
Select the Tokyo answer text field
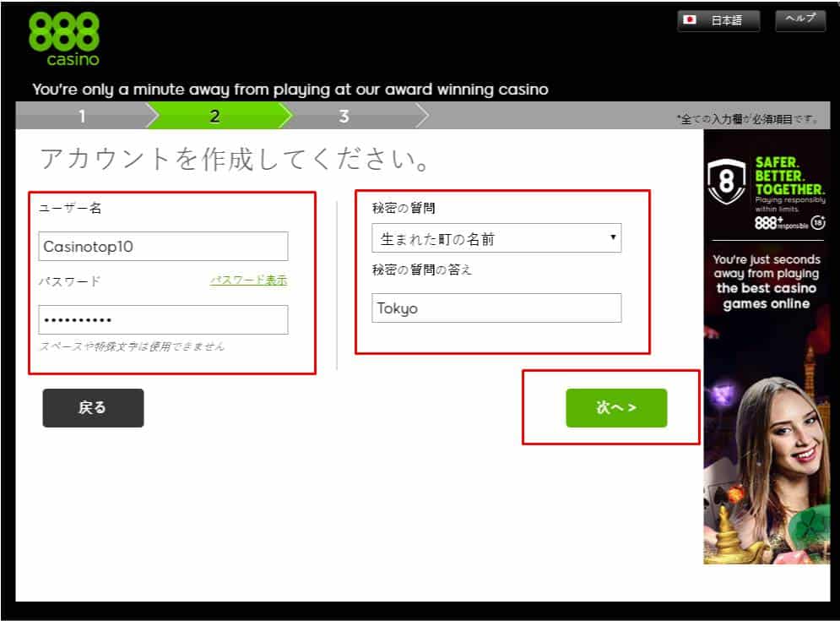click(497, 308)
